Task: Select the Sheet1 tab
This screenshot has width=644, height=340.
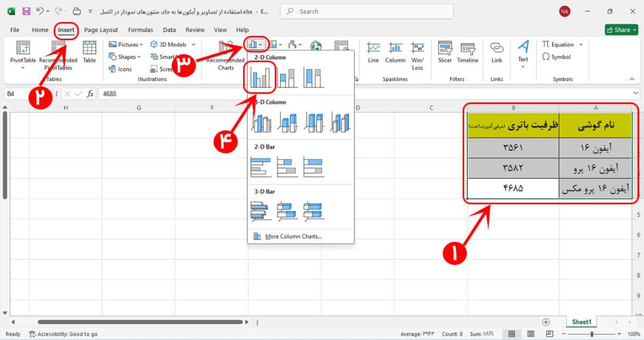Action: point(581,322)
